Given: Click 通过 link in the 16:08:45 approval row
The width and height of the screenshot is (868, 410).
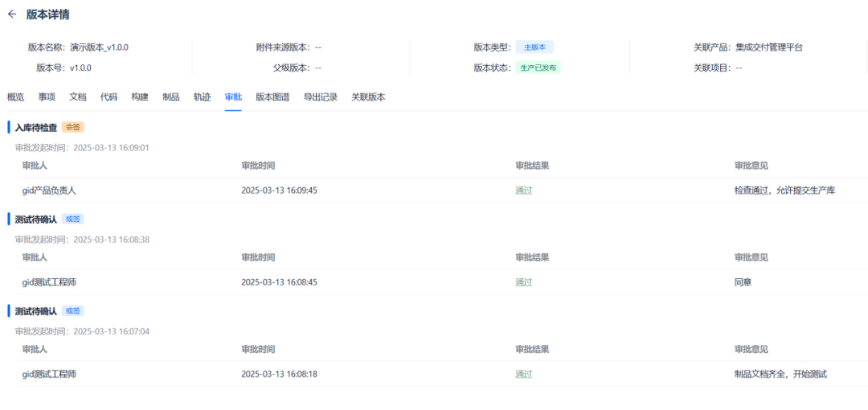Looking at the screenshot, I should coord(523,282).
